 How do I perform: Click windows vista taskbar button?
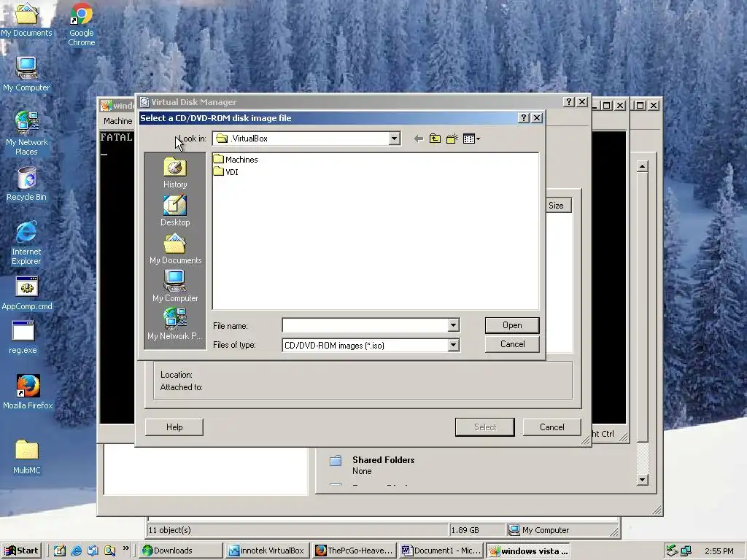[x=528, y=551]
